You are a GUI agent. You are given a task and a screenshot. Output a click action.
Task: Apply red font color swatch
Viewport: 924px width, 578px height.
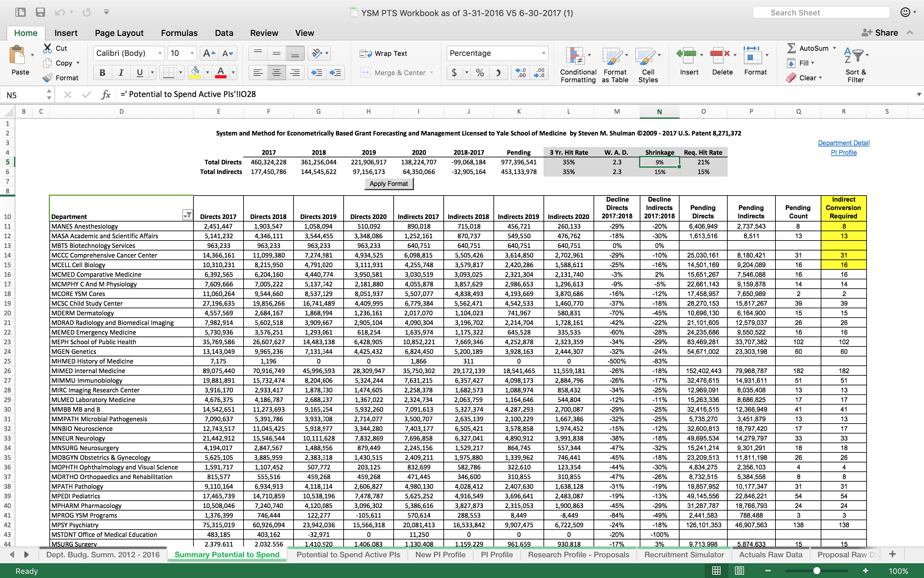pyautogui.click(x=221, y=73)
